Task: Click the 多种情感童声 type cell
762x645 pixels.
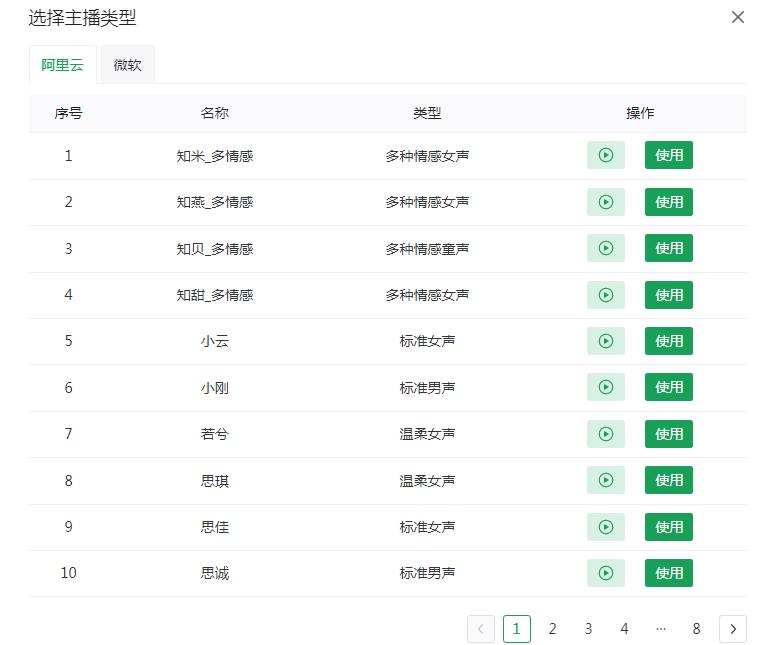Action: pos(427,249)
